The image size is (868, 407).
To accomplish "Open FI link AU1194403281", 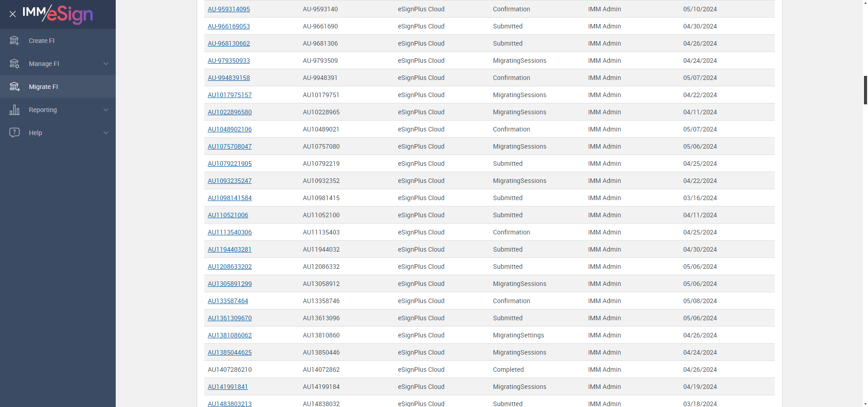I will point(230,249).
